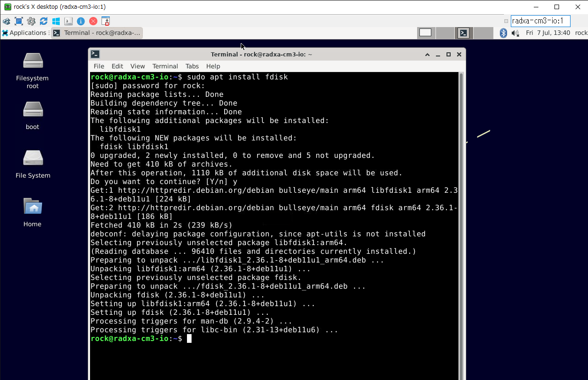This screenshot has width=588, height=380.
Task: Open the Help menu in Terminal
Action: [213, 66]
